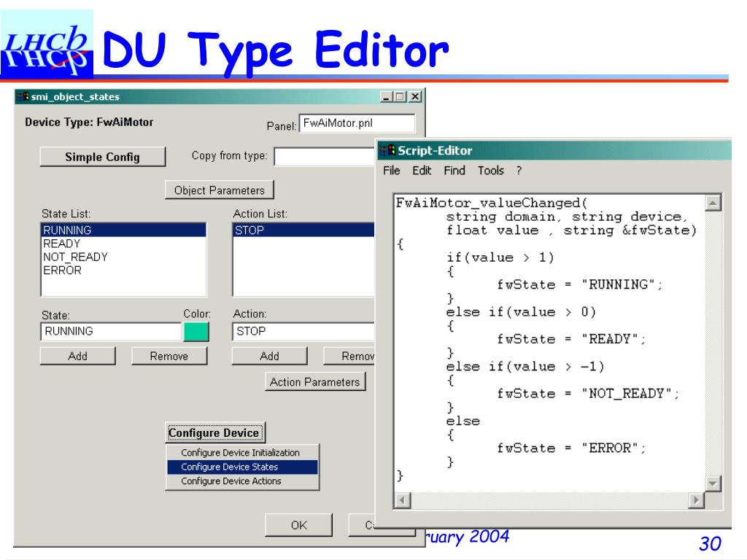The image size is (747, 560).
Task: Minimize the smi_object_states window
Action: (x=387, y=97)
